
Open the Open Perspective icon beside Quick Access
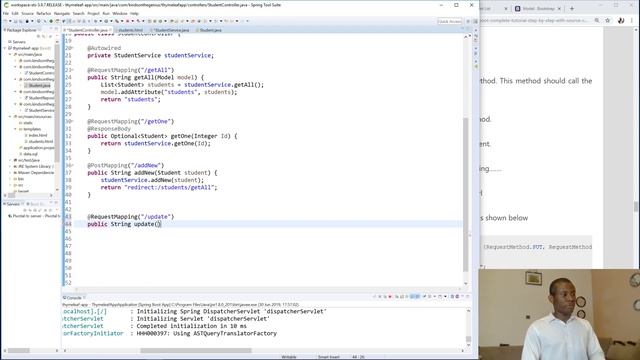(x=468, y=21)
